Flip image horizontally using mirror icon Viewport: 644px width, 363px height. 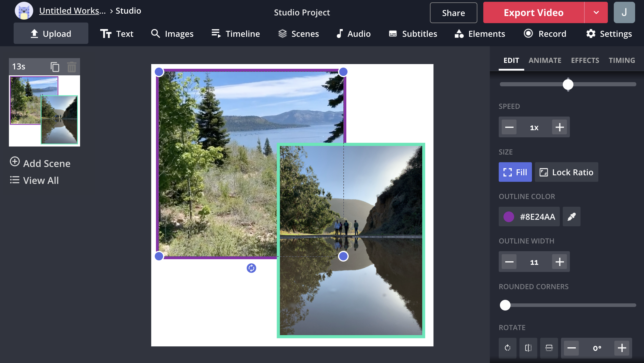528,348
